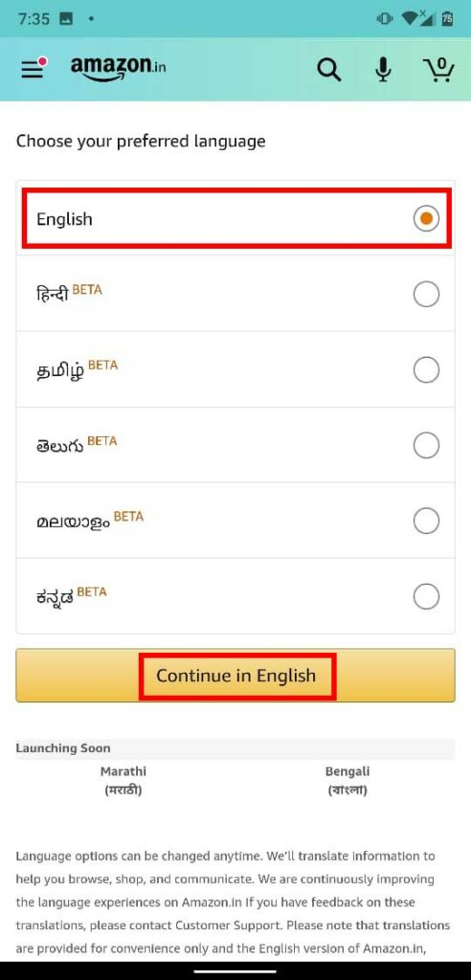Pick the Kannada BETA radio option

point(426,597)
